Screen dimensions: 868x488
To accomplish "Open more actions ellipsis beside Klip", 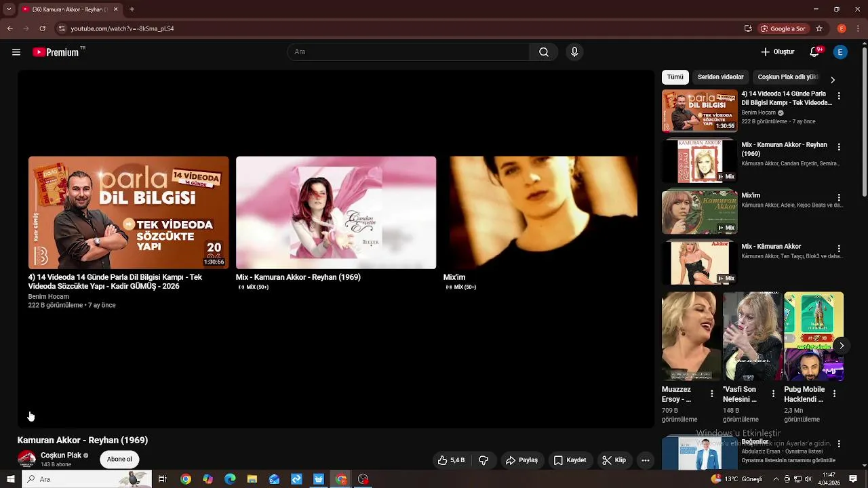I will click(x=646, y=460).
